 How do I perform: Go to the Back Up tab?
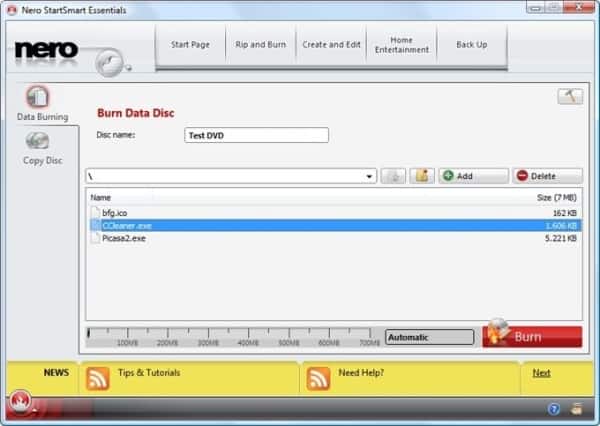472,45
